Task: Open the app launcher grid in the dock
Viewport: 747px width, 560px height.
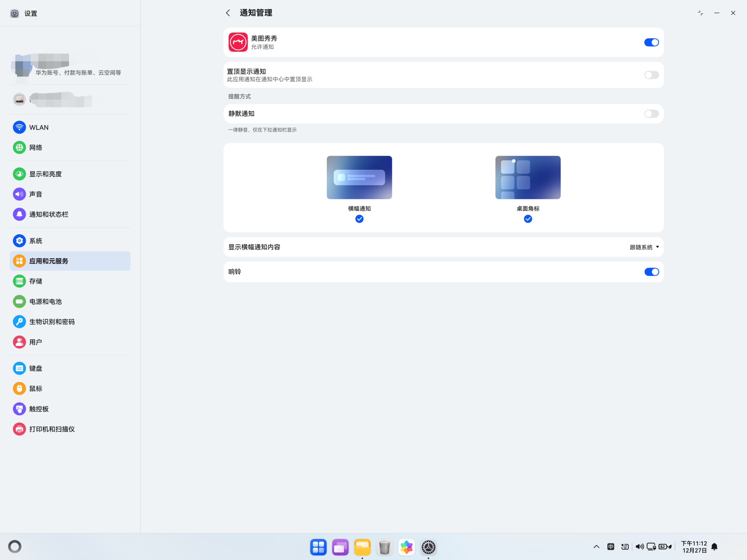Action: (318, 547)
